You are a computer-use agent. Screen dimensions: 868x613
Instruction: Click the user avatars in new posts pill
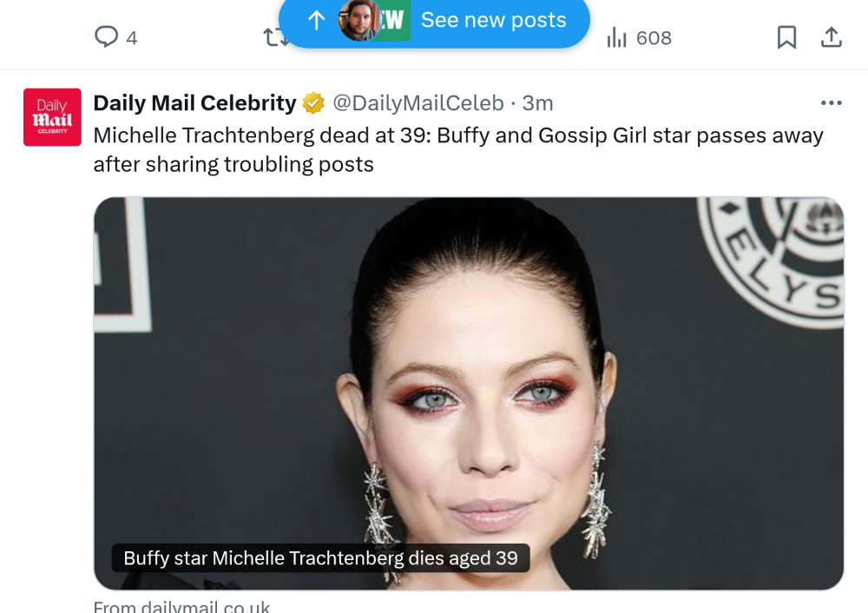tap(373, 20)
